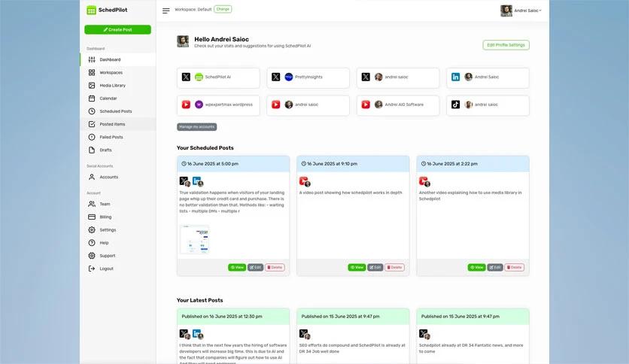Click LinkedIn icon in 5:00 pm post
The image size is (629, 364).
click(x=196, y=180)
